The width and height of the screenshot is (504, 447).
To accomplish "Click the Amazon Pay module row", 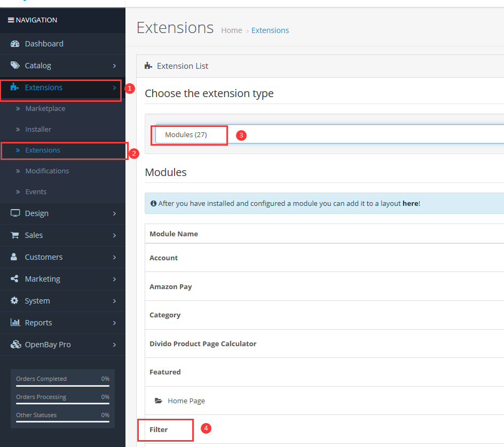I will click(x=324, y=286).
